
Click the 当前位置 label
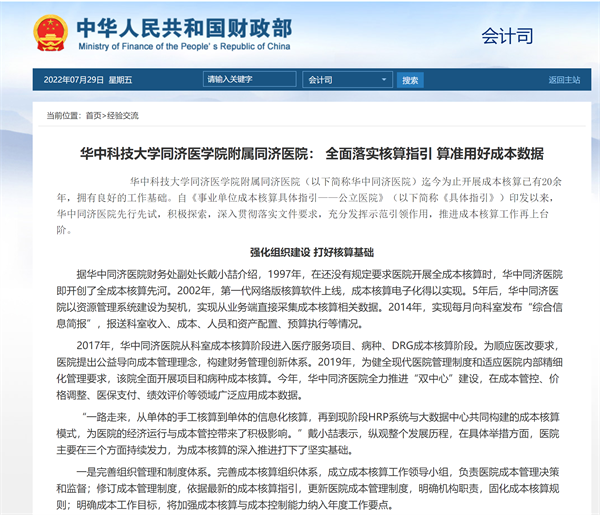(x=63, y=116)
